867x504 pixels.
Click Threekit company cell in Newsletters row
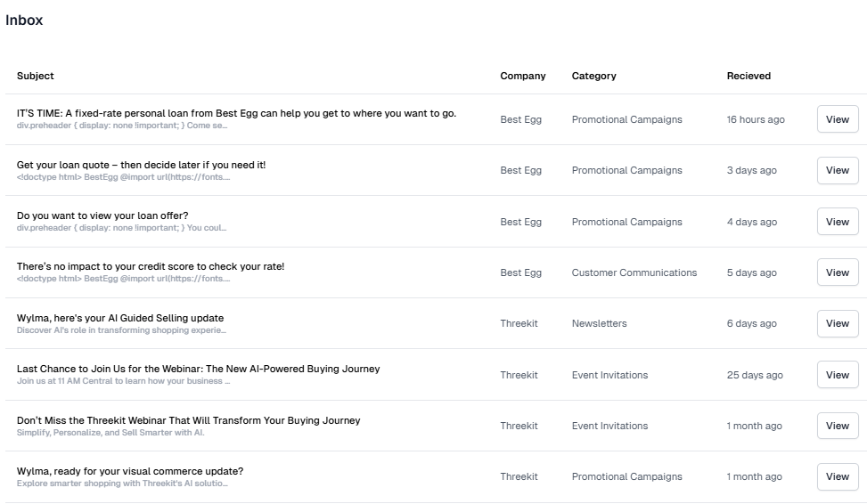point(519,323)
